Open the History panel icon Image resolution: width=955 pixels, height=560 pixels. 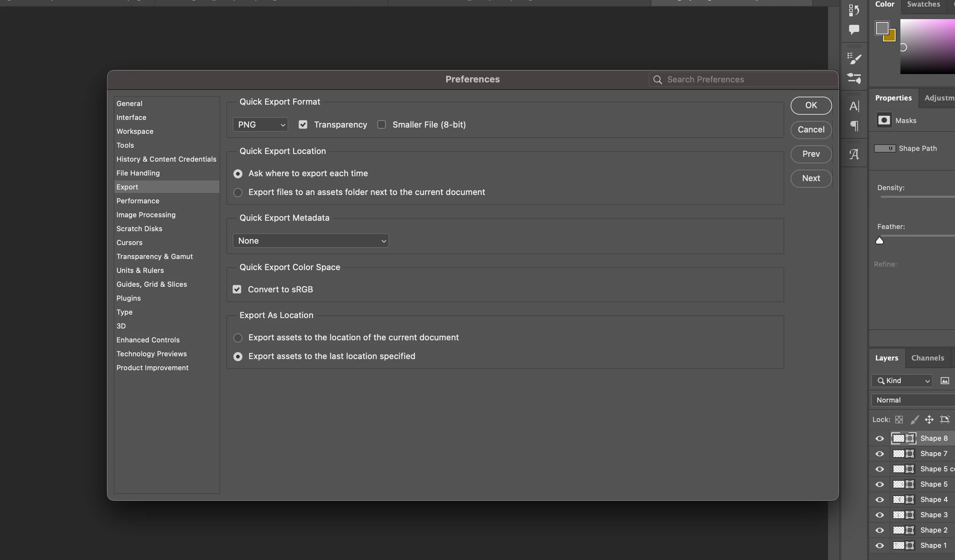point(853,10)
